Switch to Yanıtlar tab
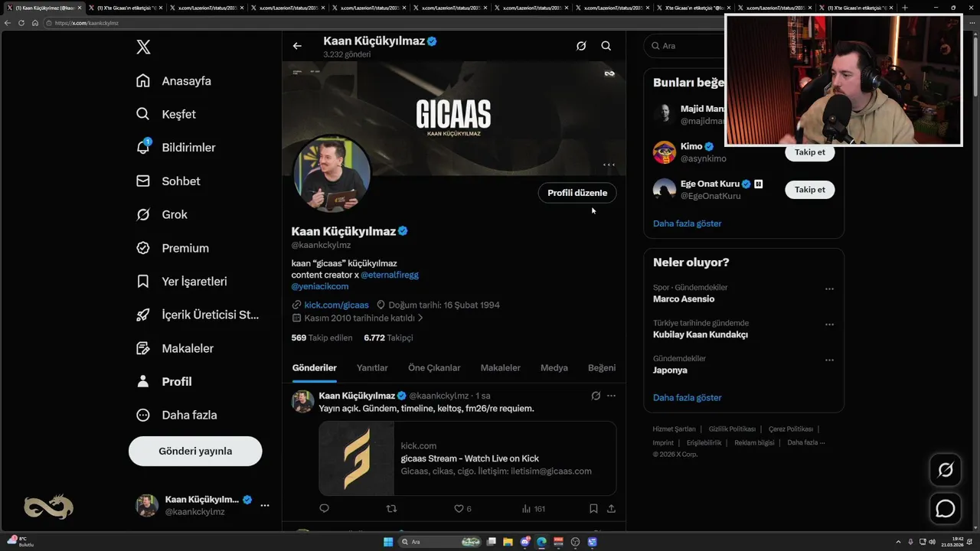The image size is (980, 551). pos(372,368)
